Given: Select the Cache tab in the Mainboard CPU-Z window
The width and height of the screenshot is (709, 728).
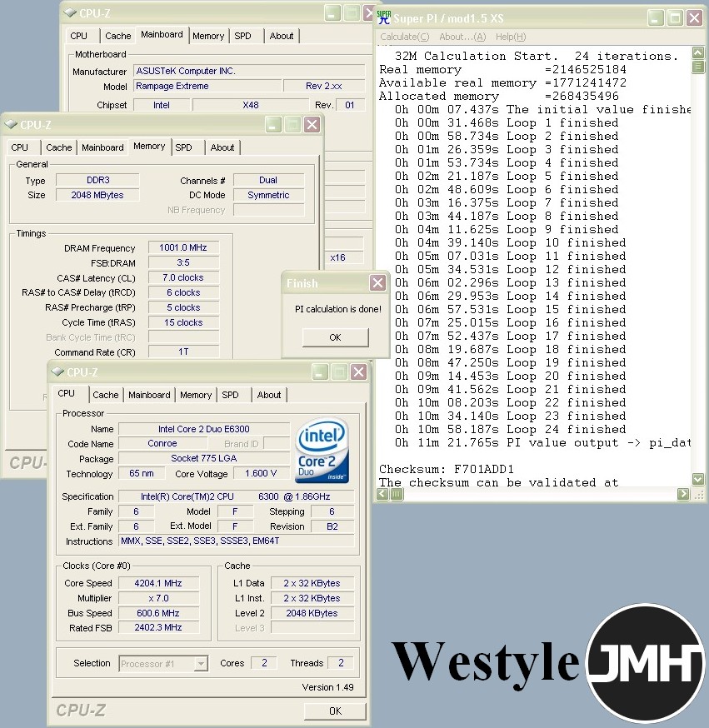Looking at the screenshot, I should (x=118, y=36).
